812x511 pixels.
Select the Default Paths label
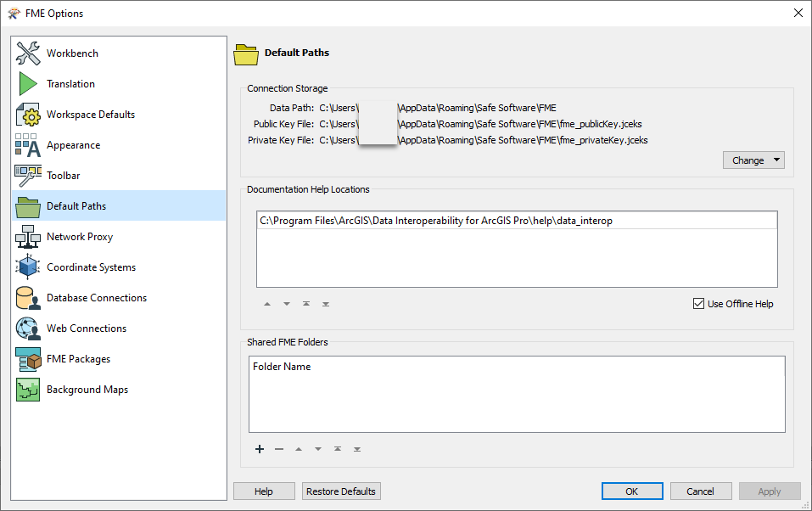(x=76, y=206)
